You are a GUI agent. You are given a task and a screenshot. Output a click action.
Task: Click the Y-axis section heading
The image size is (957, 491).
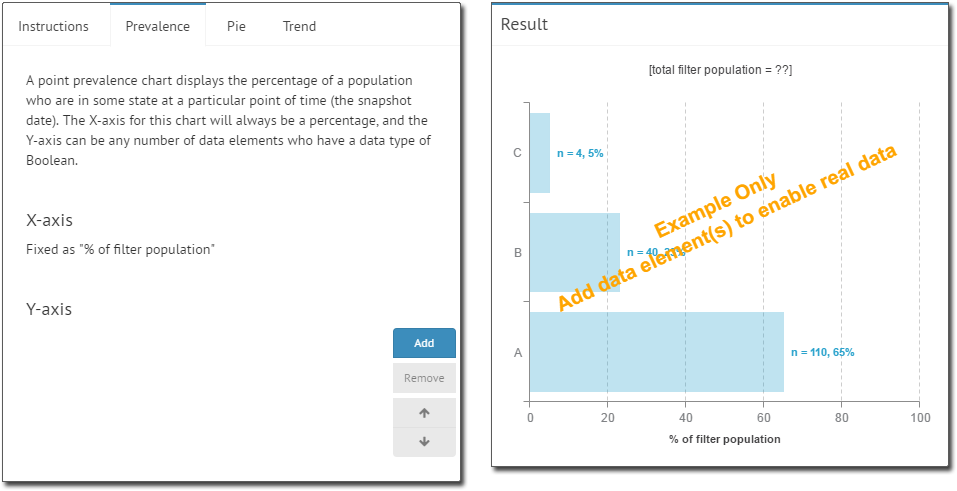point(49,309)
